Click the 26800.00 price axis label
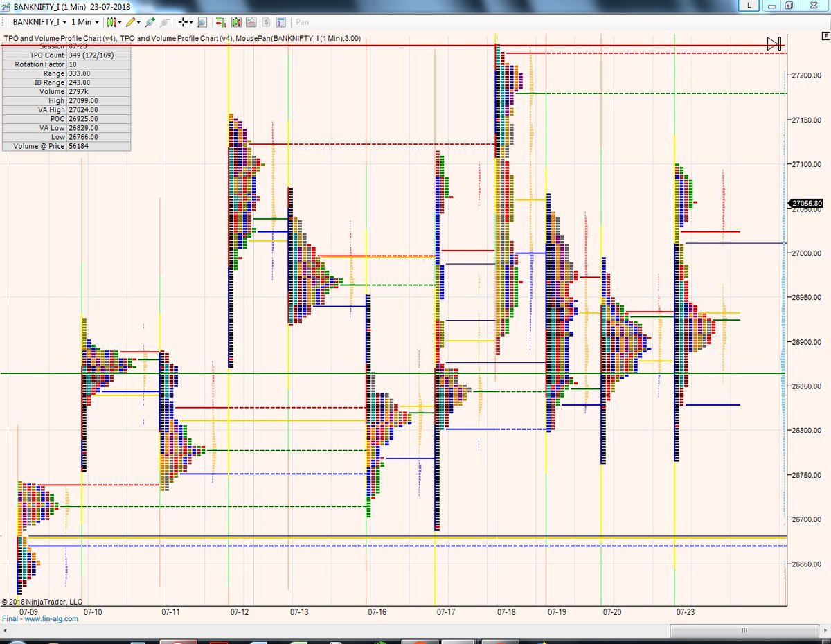Viewport: 831px width, 644px height. click(x=807, y=430)
